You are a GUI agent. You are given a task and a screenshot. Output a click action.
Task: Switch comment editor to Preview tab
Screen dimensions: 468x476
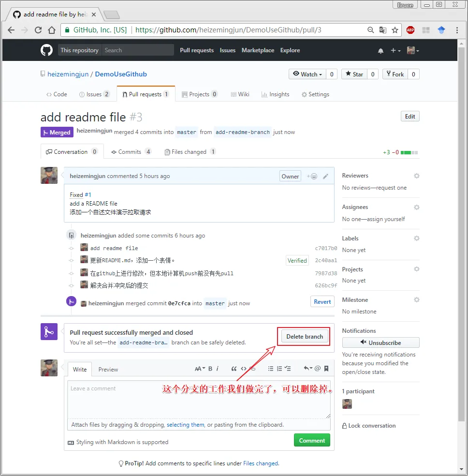click(108, 370)
